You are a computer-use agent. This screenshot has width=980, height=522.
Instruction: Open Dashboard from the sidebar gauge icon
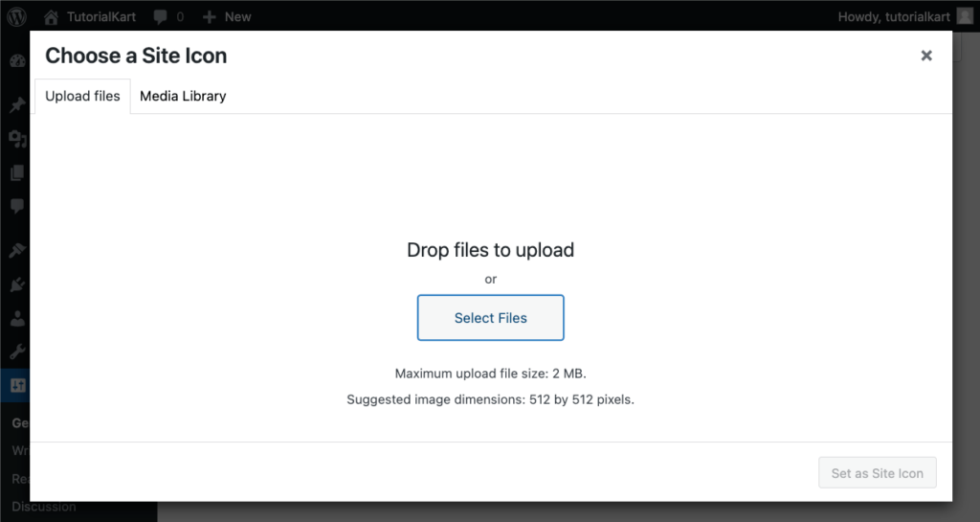pyautogui.click(x=17, y=61)
